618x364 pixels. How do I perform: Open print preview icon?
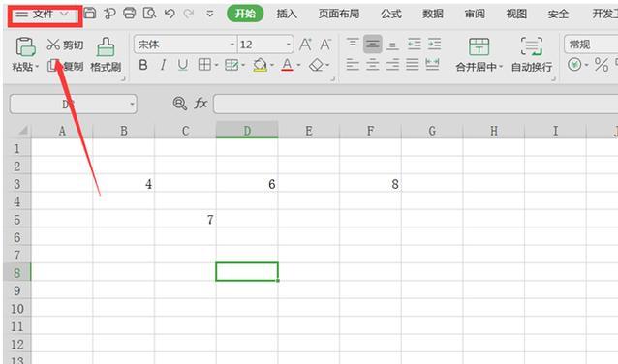coord(150,14)
